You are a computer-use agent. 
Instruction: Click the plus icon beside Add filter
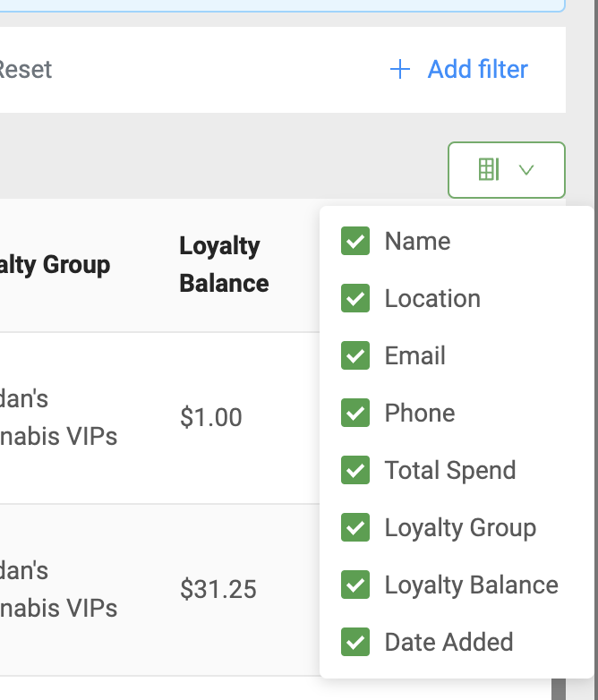[400, 70]
